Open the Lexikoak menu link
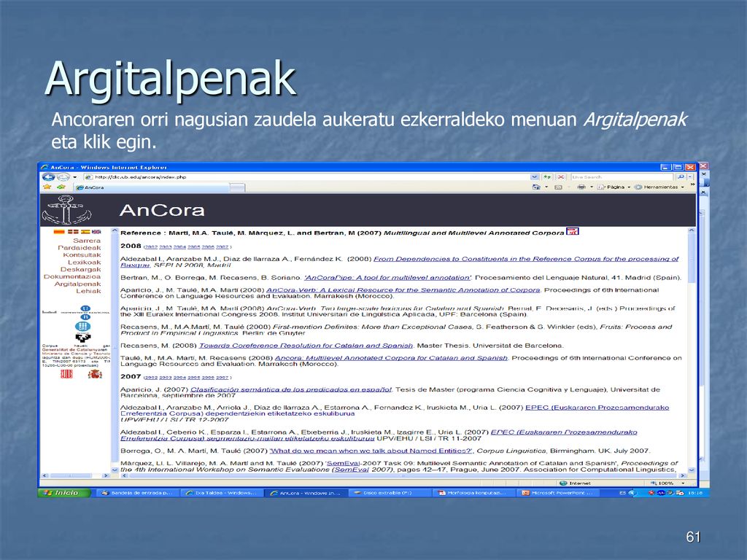Viewport: 747px width, 560px height. coord(85,262)
